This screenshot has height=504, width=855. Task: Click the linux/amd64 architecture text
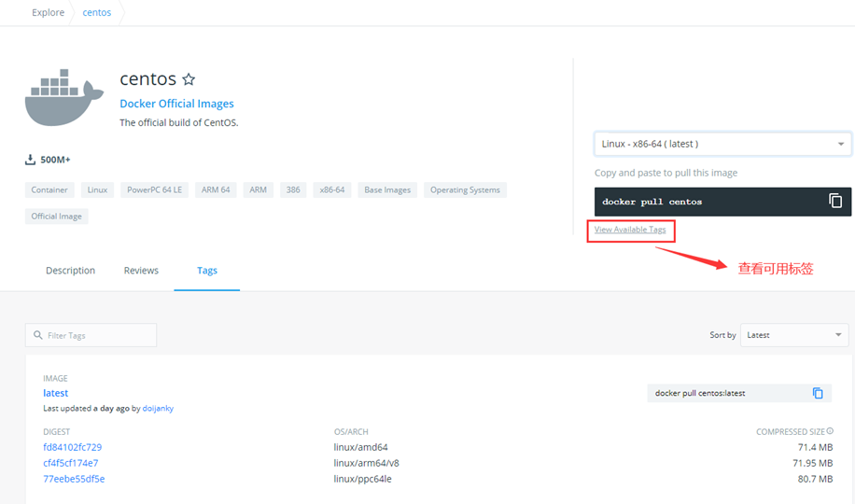[360, 447]
